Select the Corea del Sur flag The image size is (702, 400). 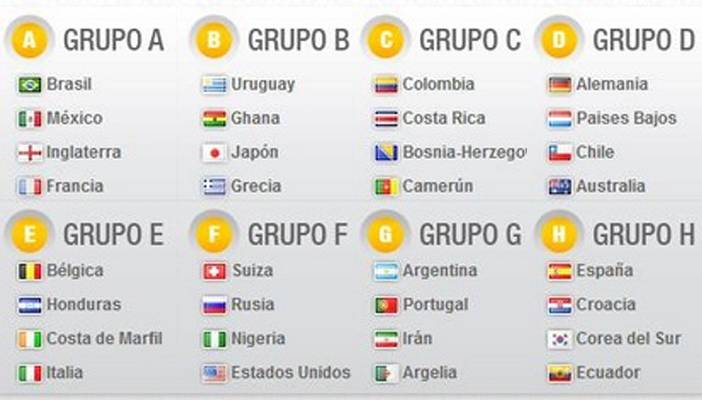[x=560, y=339]
